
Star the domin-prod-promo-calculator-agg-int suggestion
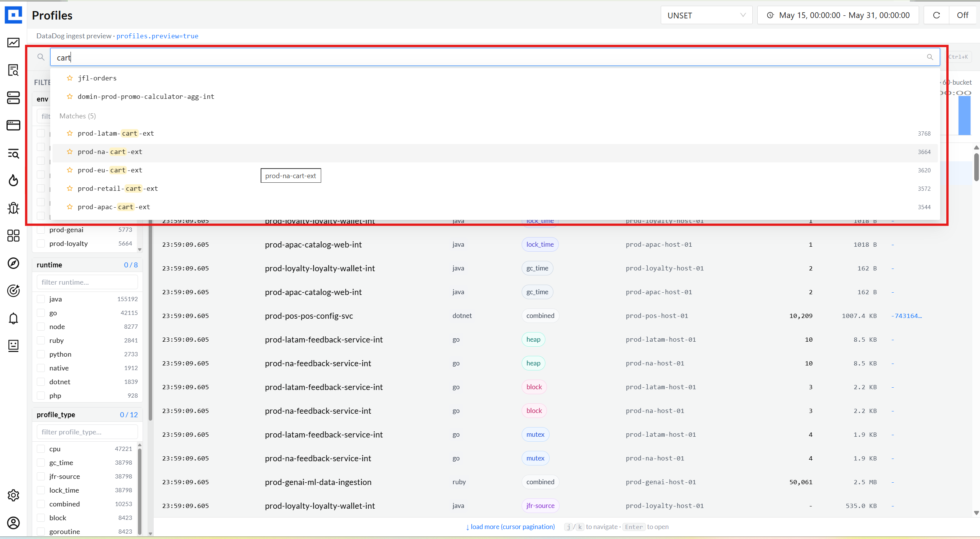(70, 97)
